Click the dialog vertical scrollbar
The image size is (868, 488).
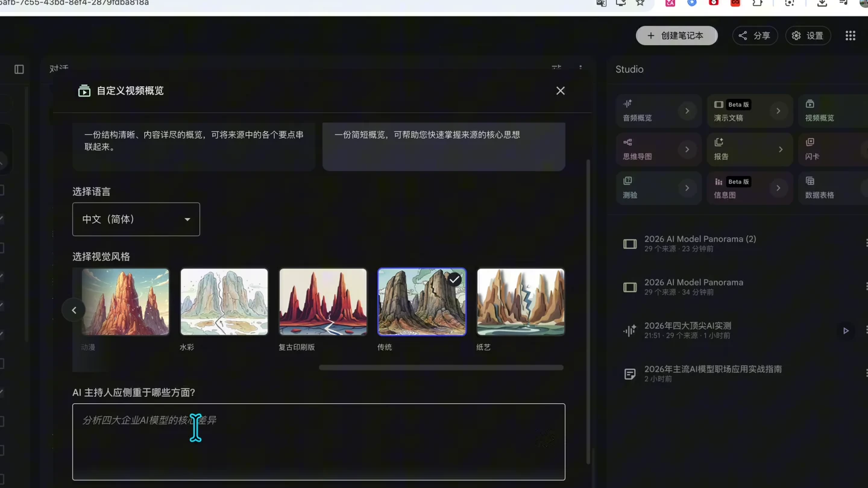coord(589,311)
